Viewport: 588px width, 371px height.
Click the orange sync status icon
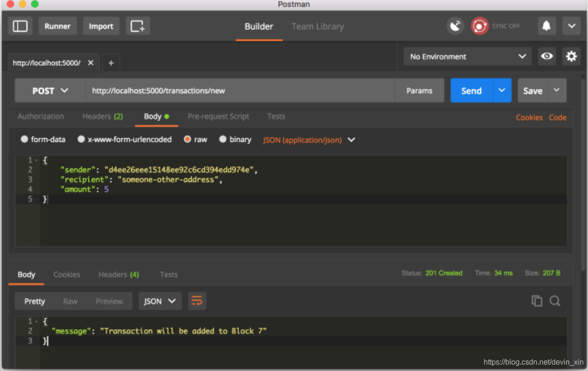click(479, 26)
